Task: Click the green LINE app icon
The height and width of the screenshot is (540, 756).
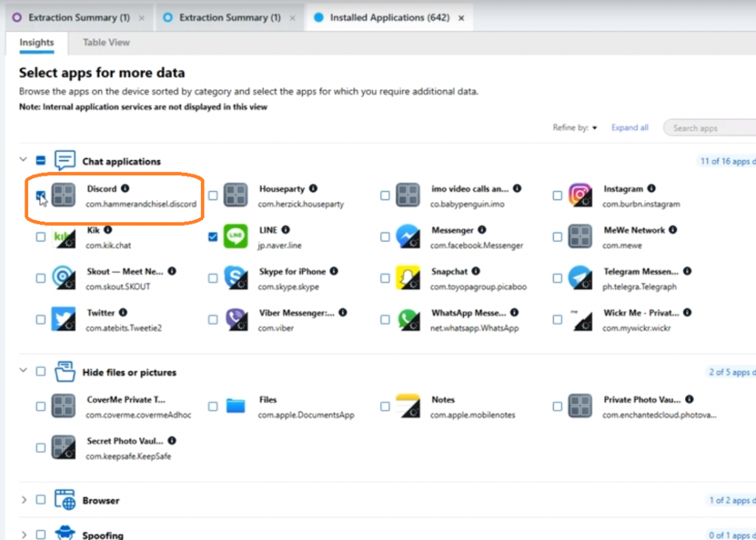Action: pos(236,237)
